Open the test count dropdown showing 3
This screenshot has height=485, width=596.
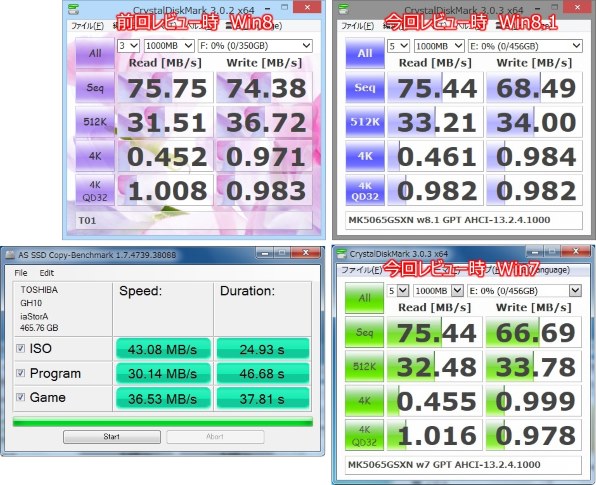point(128,46)
